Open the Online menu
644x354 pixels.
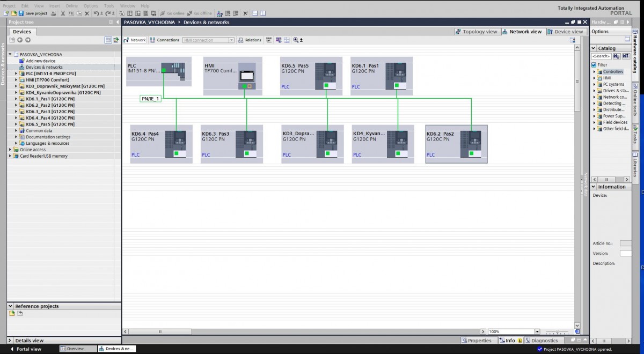(x=71, y=5)
